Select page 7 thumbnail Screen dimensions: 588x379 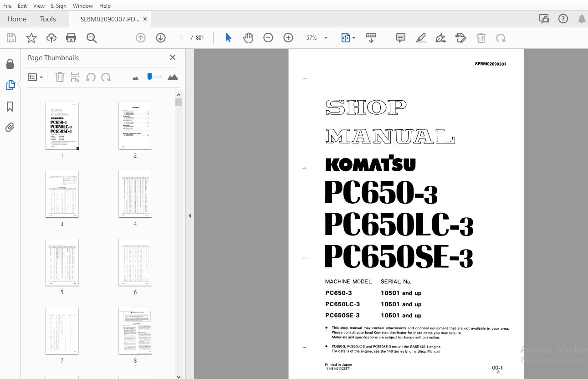(x=62, y=331)
